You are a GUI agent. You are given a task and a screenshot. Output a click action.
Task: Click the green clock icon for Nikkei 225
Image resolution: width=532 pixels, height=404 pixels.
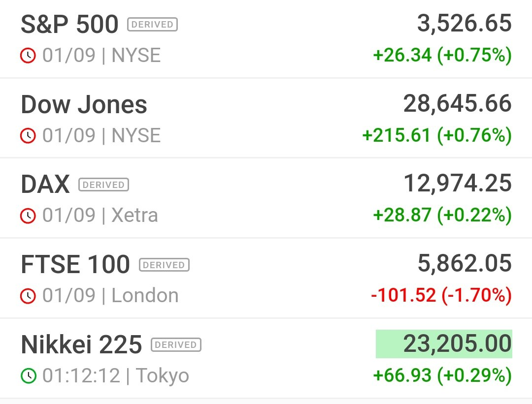(29, 375)
